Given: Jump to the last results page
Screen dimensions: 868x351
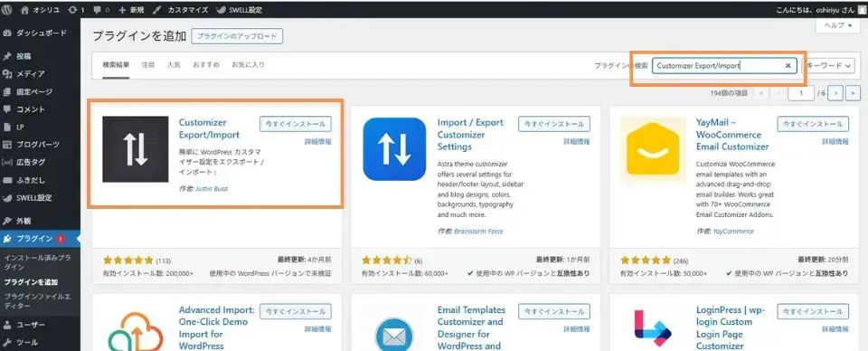Looking at the screenshot, I should point(854,93).
